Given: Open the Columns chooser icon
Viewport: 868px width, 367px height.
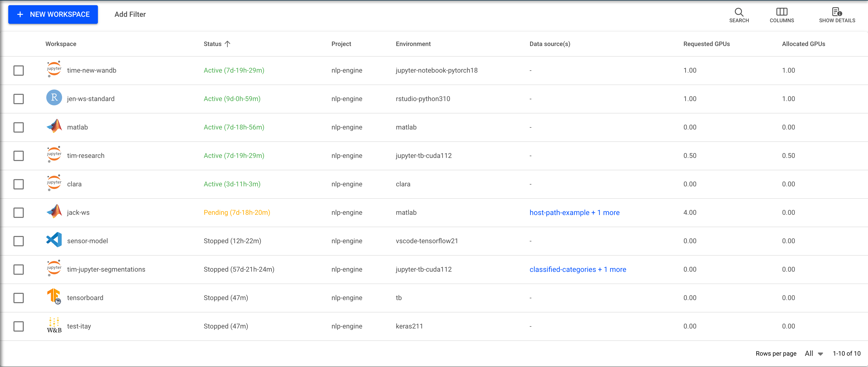Looking at the screenshot, I should point(782,12).
